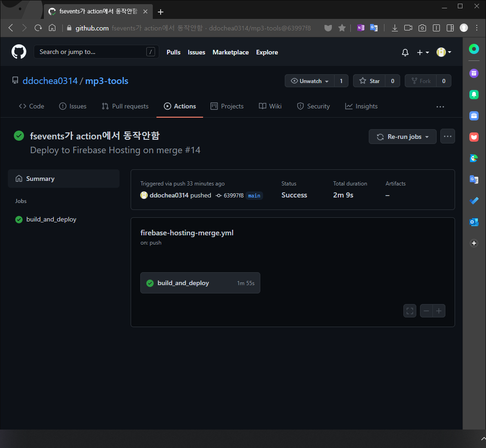Screen dimensions: 486x448
Task: Open browser home page
Action: 52,28
